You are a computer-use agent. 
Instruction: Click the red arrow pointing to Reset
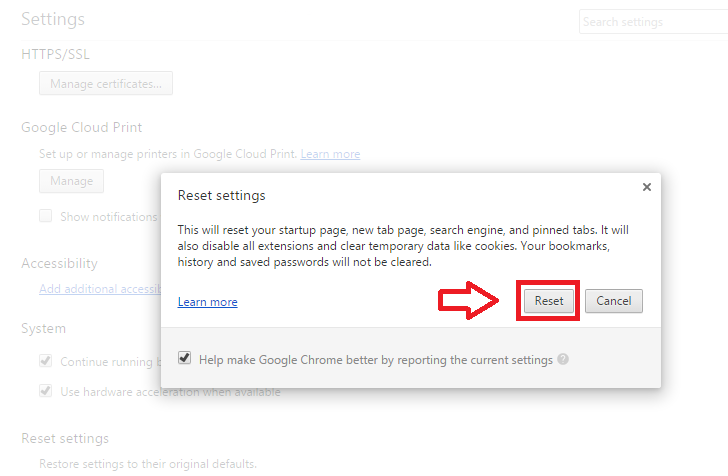(469, 300)
